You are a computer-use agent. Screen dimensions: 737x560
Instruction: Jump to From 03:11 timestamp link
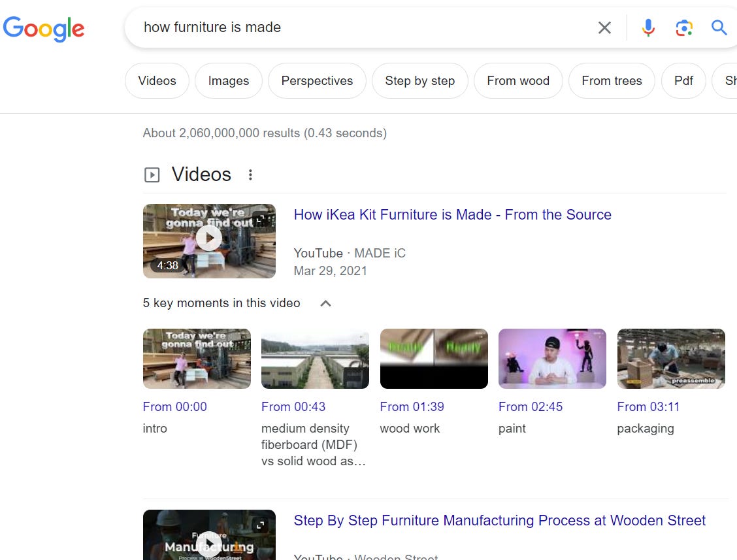point(648,406)
